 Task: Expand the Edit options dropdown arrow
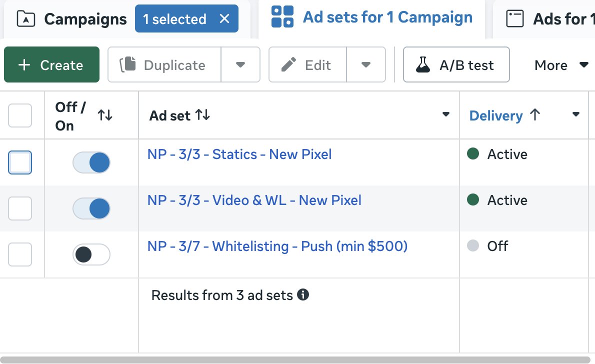(366, 64)
